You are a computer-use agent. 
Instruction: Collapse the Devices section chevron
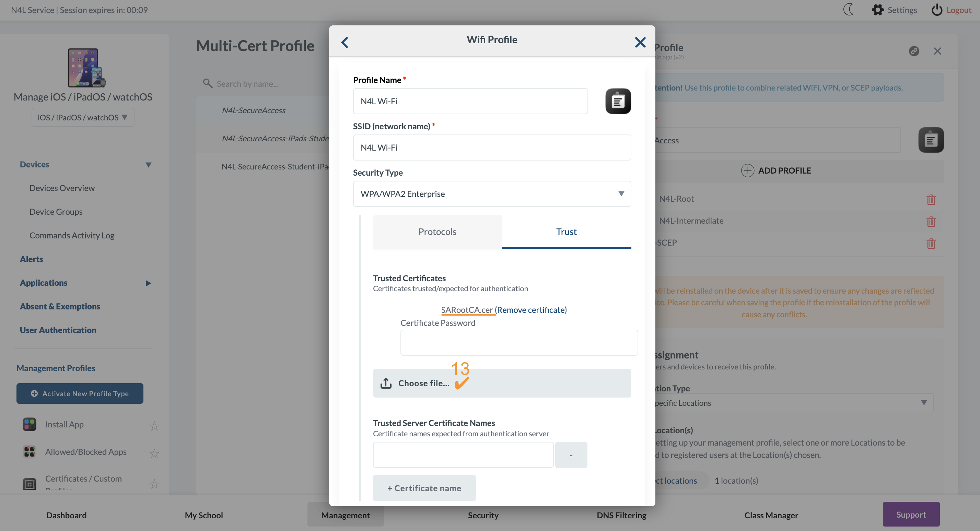click(148, 165)
